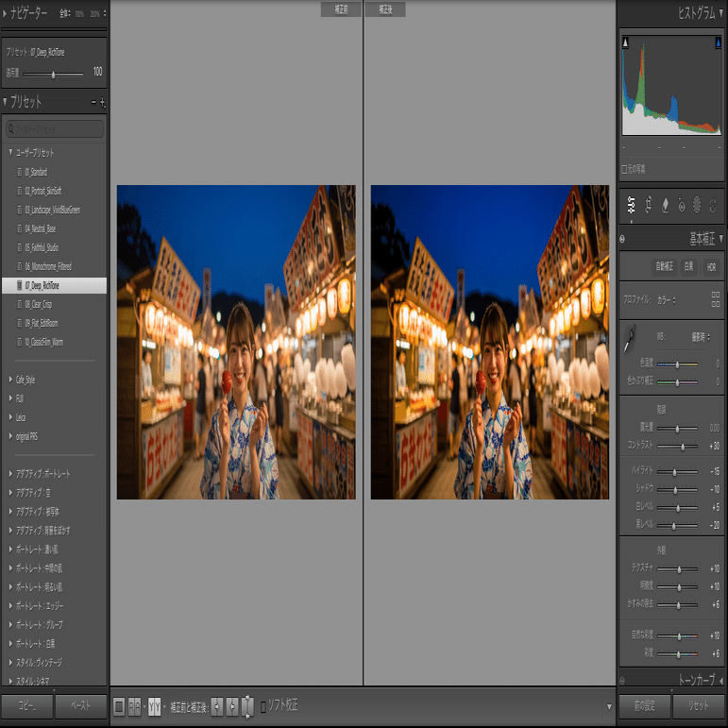Open the profile browser grid icon
The height and width of the screenshot is (728, 728).
tap(716, 299)
